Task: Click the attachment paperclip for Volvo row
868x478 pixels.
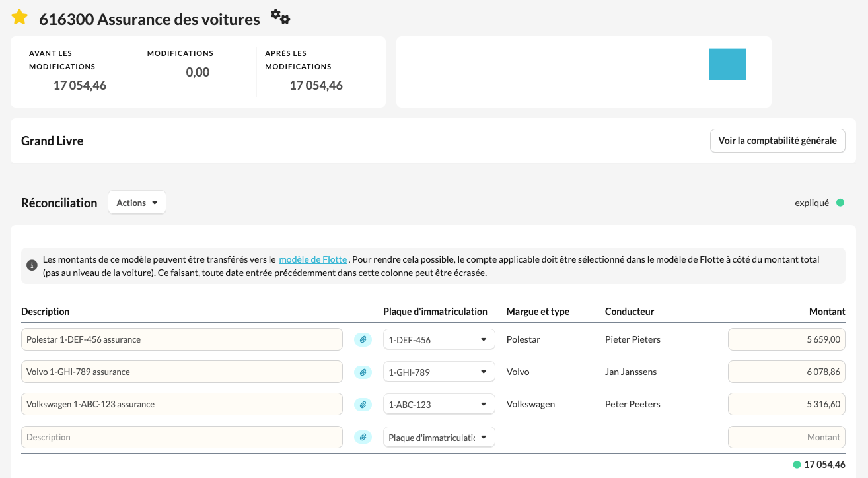Action: coord(363,372)
